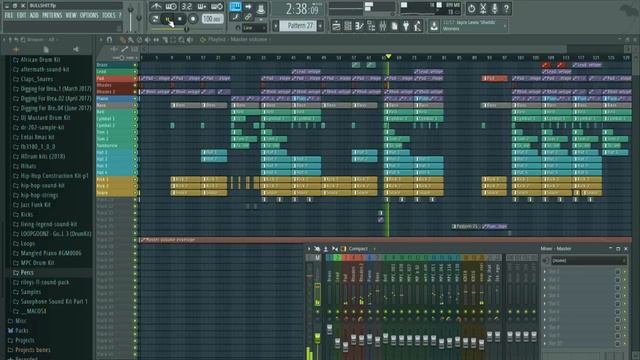The height and width of the screenshot is (360, 640).
Task: Expand mixer Slot 1 plugin arrow
Action: [x=544, y=272]
